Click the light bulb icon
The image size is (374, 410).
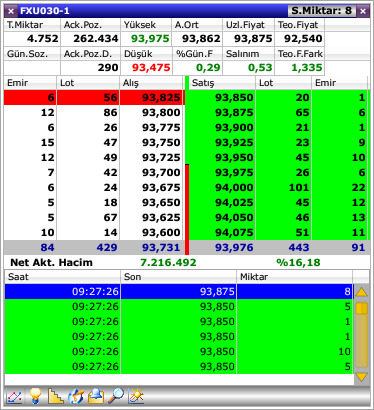click(x=35, y=396)
